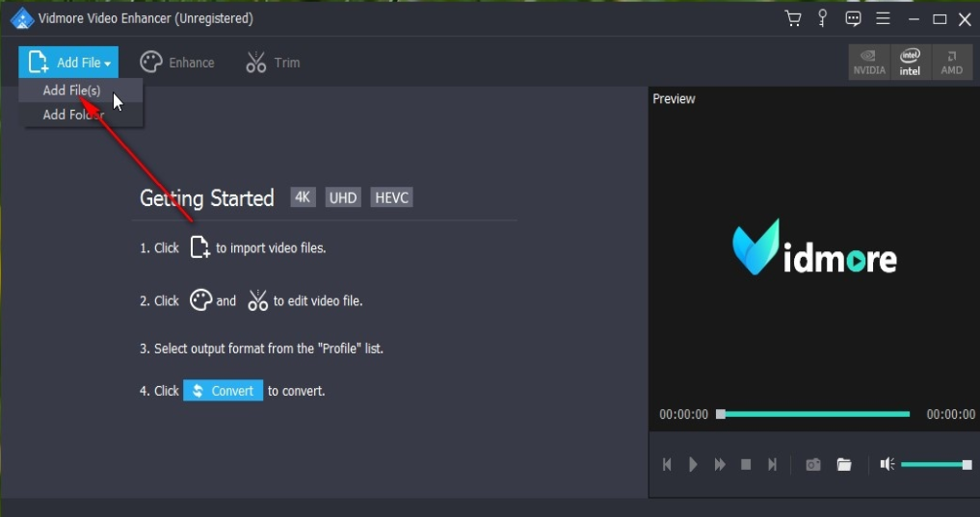Click the 'to edit video file.' text
Viewport: 980px width, 517px height.
[x=318, y=301]
